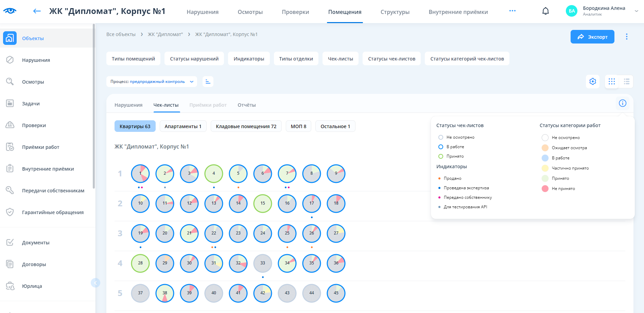This screenshot has width=644, height=313.
Task: Click the Все объекты breadcrumb link
Action: [x=121, y=34]
